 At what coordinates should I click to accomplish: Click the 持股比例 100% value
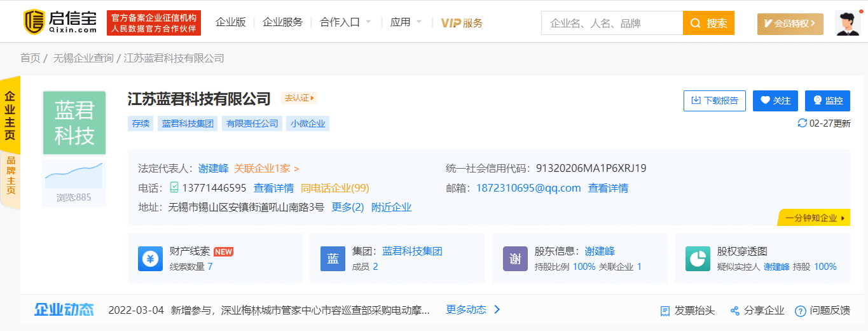coord(584,267)
